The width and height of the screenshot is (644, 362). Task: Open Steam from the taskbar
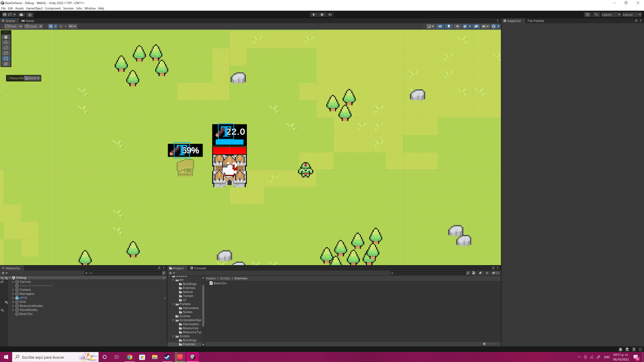pyautogui.click(x=167, y=357)
